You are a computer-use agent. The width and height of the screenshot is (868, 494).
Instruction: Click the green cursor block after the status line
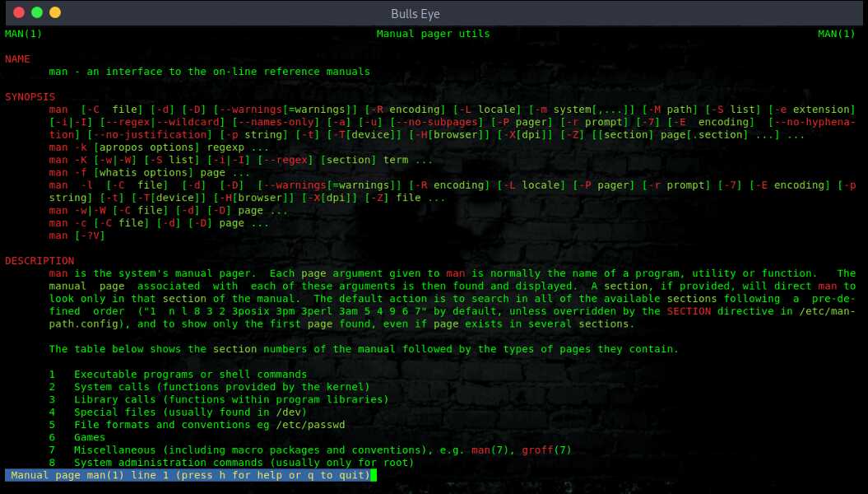point(374,475)
